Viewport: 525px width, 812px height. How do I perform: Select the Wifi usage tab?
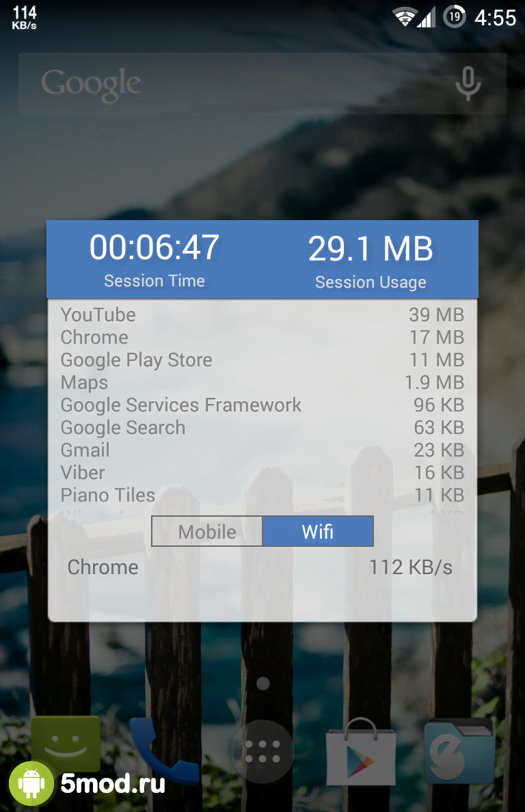coord(318,531)
